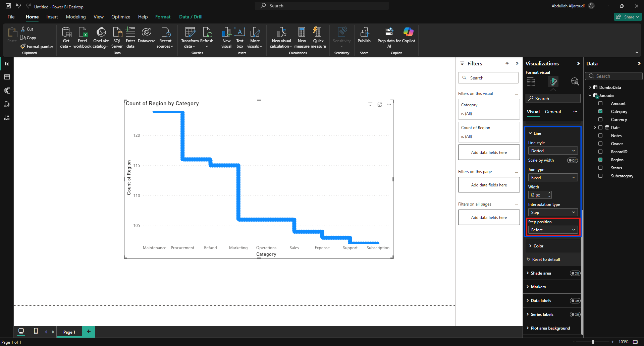Image resolution: width=644 pixels, height=346 pixels.
Task: Click Reset to default
Action: [546, 259]
